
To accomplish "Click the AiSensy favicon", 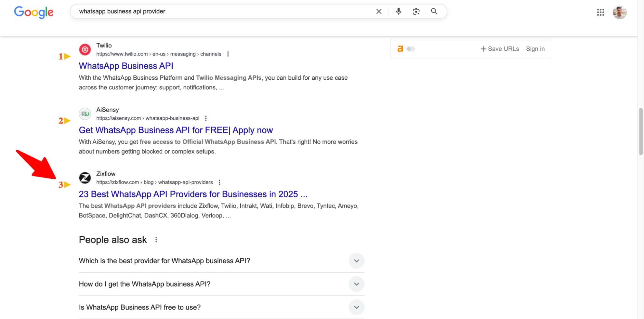I will pos(85,114).
